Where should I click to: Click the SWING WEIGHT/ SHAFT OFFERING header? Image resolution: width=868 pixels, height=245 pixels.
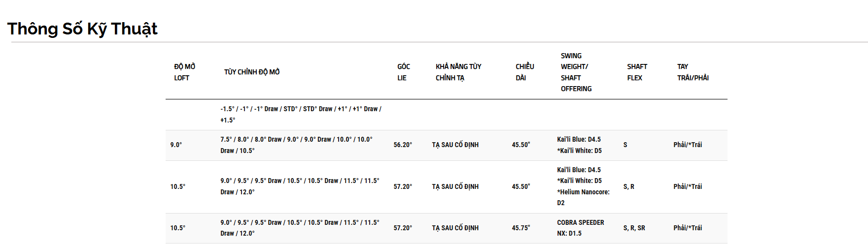576,72
